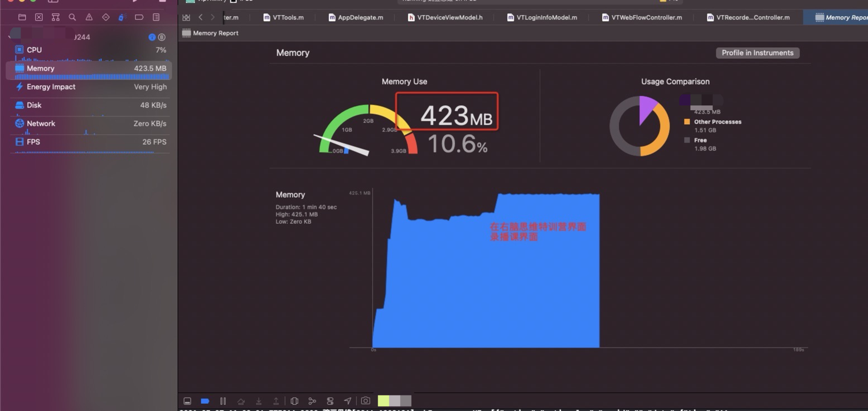Open Debug Memory Graph

click(x=312, y=401)
